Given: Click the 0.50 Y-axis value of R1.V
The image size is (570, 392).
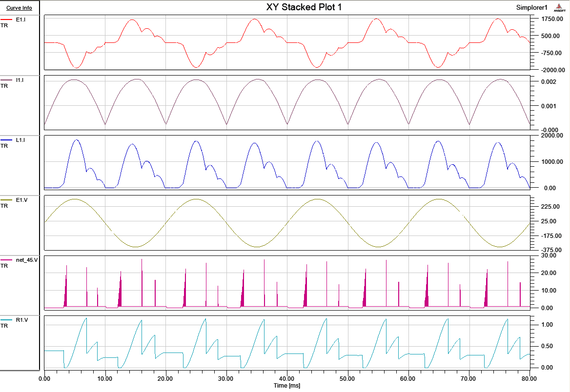Looking at the screenshot, I should (547, 346).
